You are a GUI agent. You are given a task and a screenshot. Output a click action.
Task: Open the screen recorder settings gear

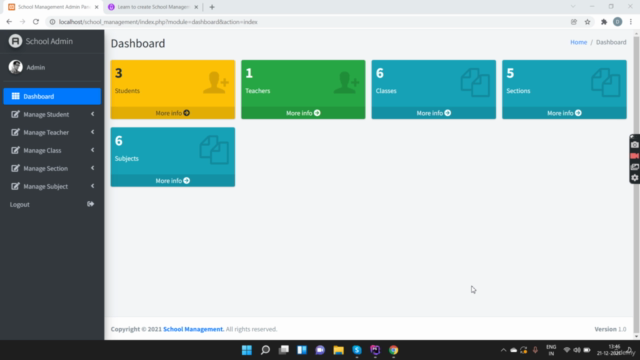[x=635, y=178]
